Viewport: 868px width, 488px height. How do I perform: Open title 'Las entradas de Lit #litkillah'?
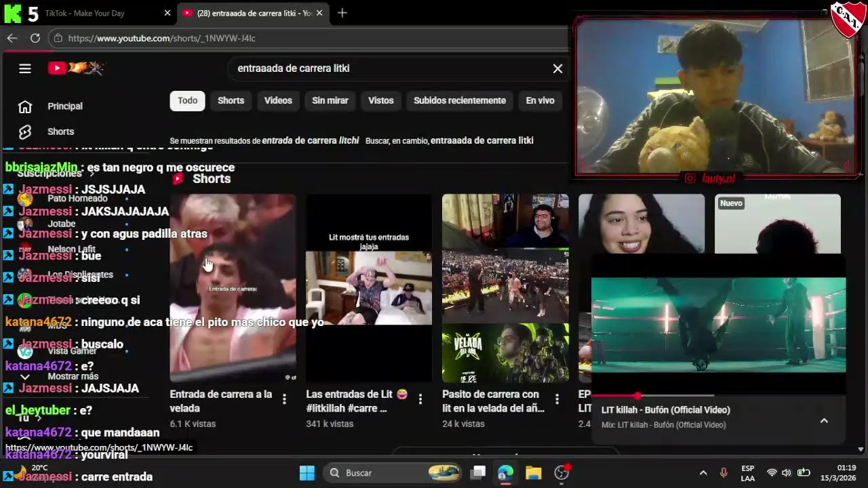(357, 401)
